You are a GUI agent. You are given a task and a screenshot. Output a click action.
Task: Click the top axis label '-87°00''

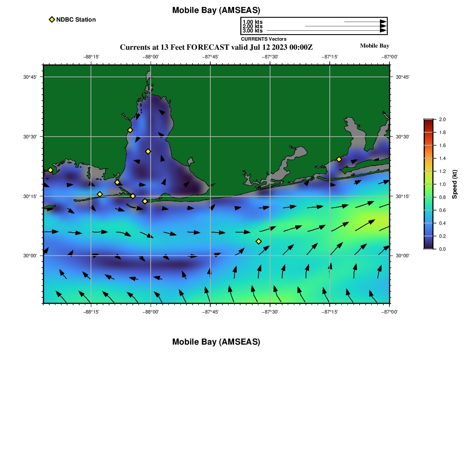point(389,57)
